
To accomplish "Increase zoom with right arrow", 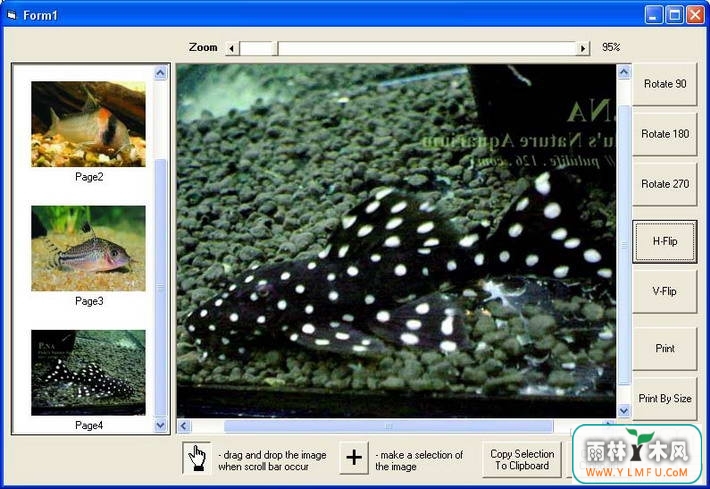I will click(x=582, y=48).
